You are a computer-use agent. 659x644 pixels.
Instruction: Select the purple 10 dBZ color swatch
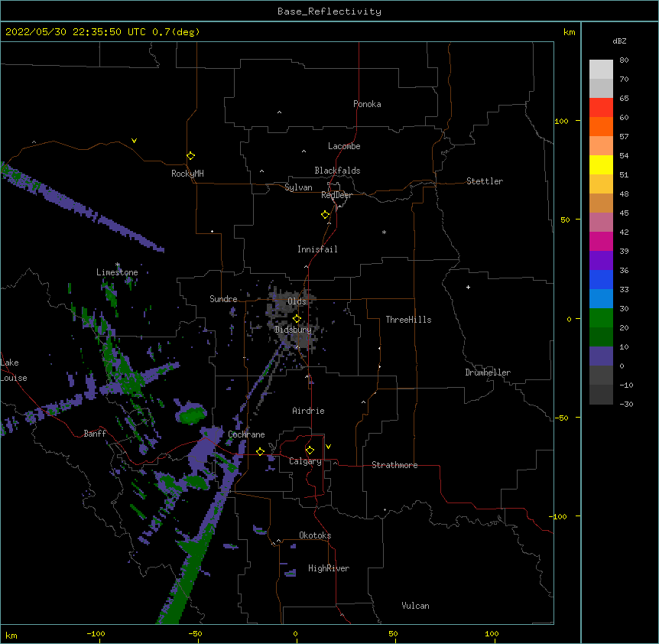click(601, 356)
